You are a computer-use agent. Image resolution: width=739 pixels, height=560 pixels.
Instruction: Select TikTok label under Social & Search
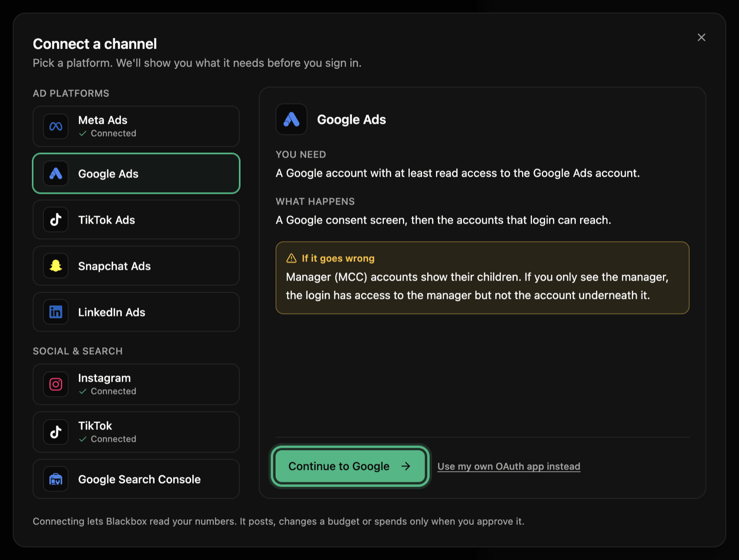point(95,426)
